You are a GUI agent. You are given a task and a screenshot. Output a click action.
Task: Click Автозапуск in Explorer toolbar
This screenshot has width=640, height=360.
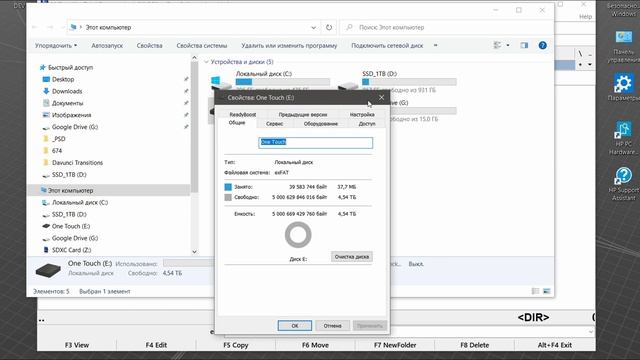(107, 45)
